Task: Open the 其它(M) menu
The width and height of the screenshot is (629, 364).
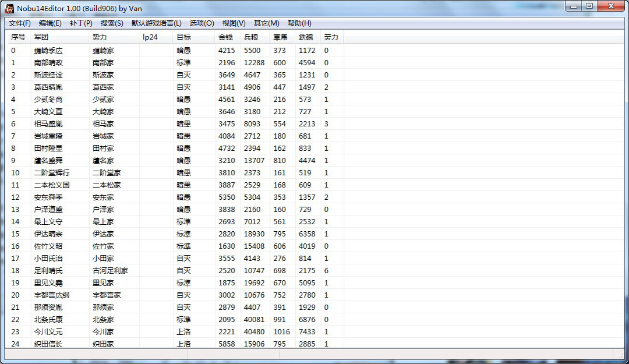Action: coord(266,23)
